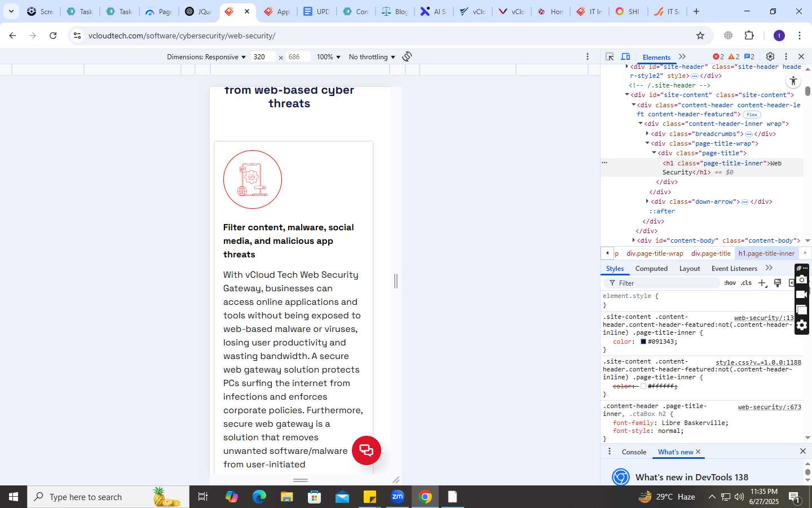Open DevTools settings gear

point(770,56)
